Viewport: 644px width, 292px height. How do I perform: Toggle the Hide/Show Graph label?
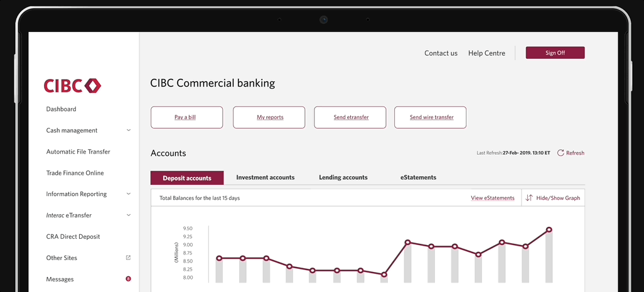pos(558,198)
